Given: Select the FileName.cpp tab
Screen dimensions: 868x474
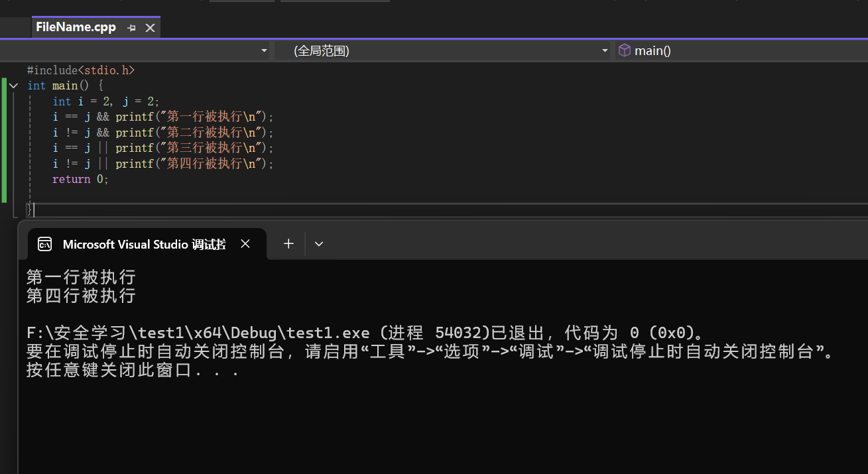Looking at the screenshot, I should (x=76, y=27).
